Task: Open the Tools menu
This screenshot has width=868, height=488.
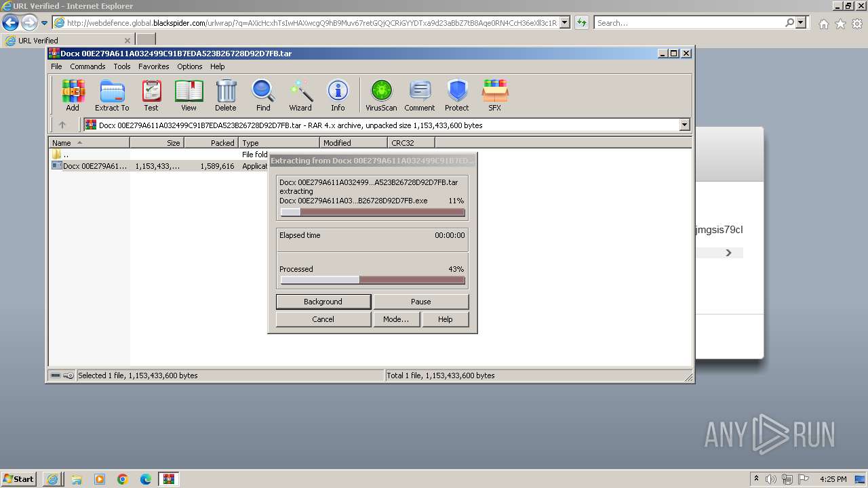Action: [122, 66]
